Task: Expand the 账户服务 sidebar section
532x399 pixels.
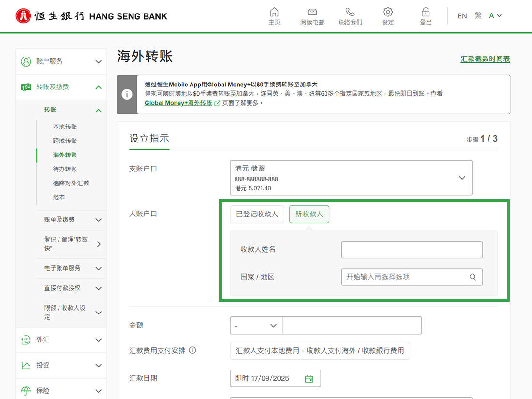Action: [61, 62]
